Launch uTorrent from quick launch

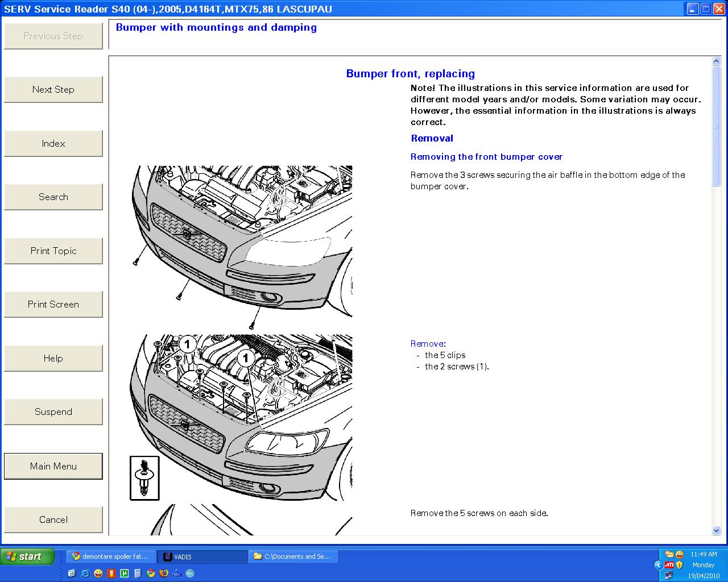tap(125, 573)
